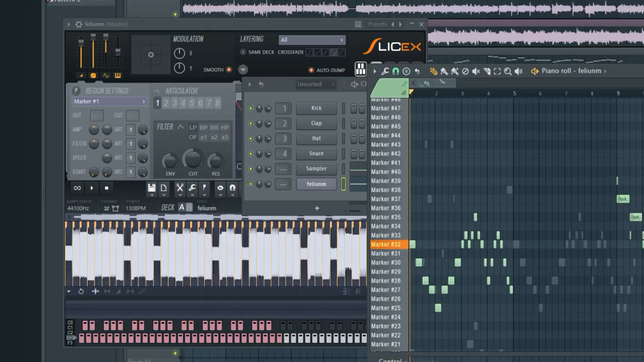Open the Slicex Presets menu

coord(377,24)
